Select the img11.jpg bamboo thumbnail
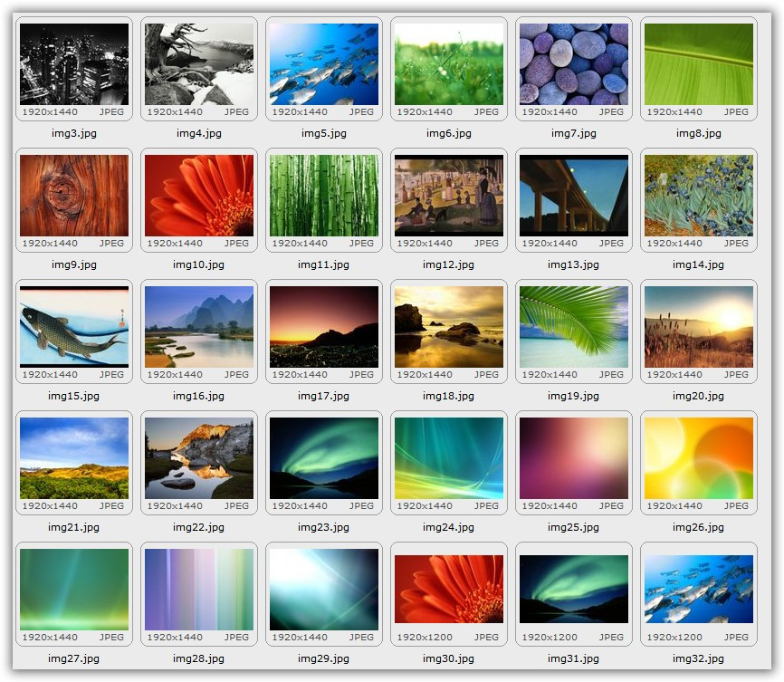The height and width of the screenshot is (682, 784). [324, 196]
